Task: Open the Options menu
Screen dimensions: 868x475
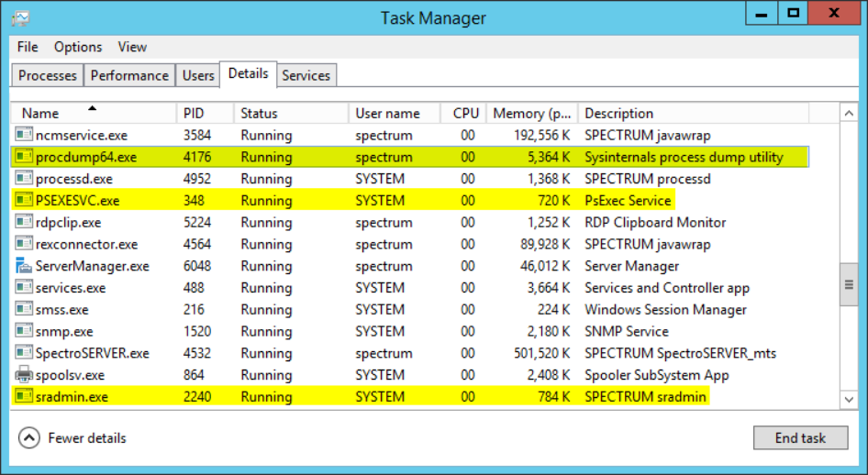Action: [78, 47]
